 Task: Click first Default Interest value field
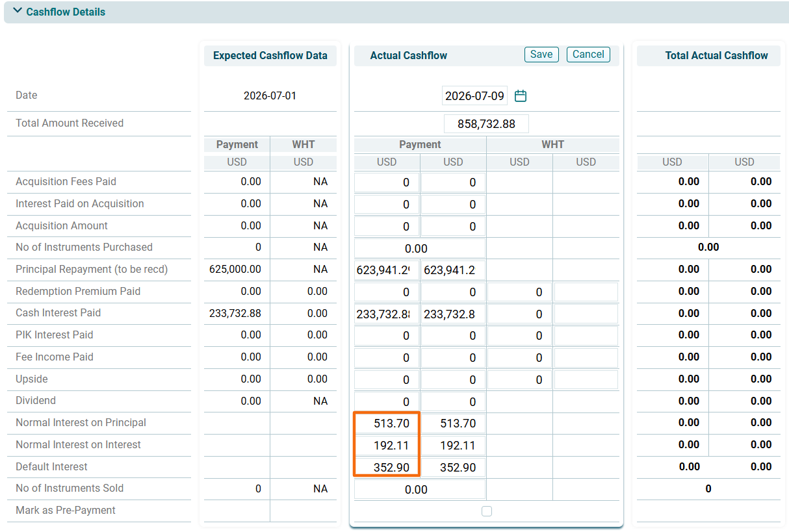(387, 467)
